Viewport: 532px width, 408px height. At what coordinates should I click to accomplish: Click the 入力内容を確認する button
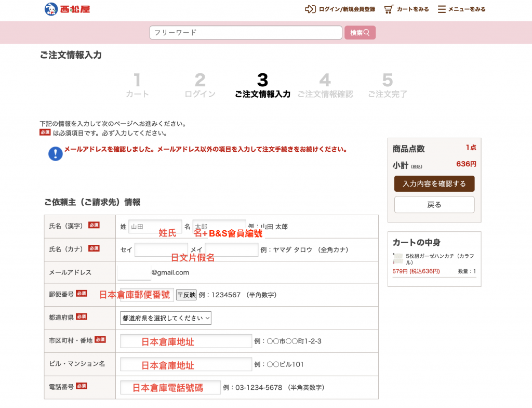click(x=434, y=183)
